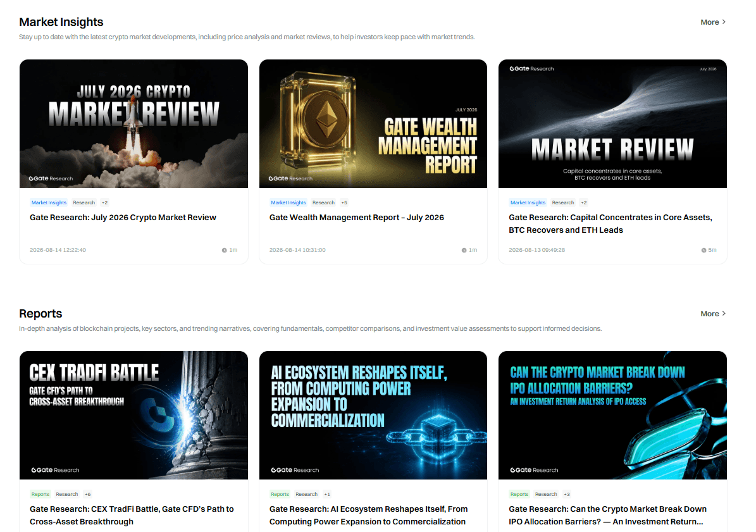Screen dimensions: 756x532
Task: Expand +1 tags on AI Ecosystem card
Action: click(x=327, y=495)
